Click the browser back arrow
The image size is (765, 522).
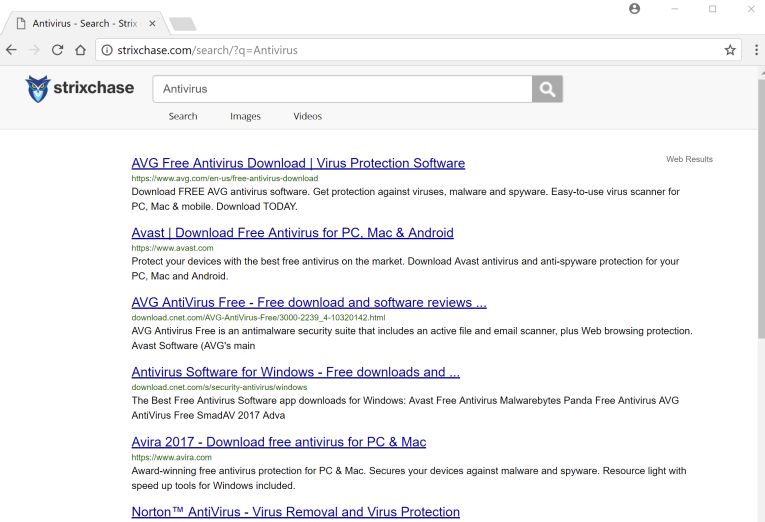coord(11,50)
